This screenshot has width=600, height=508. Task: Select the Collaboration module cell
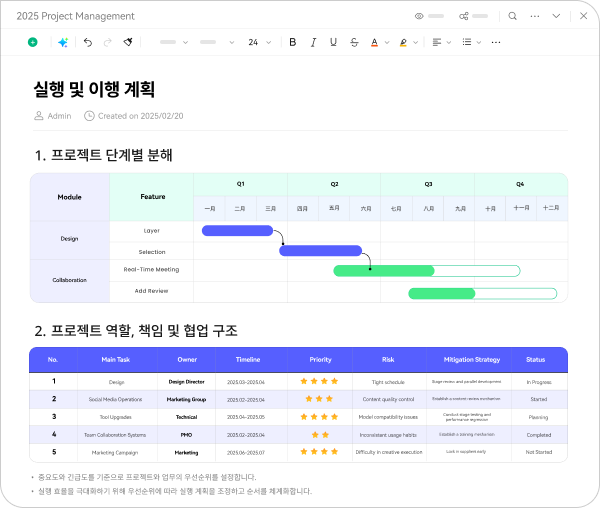click(70, 280)
